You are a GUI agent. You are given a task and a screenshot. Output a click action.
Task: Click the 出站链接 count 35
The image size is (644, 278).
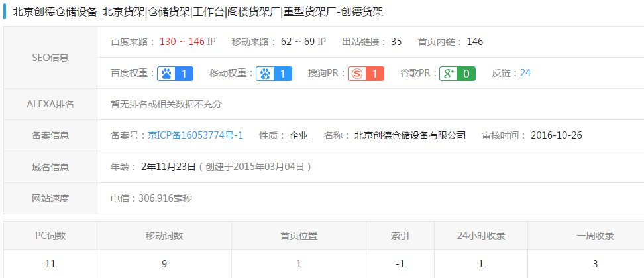click(x=396, y=42)
